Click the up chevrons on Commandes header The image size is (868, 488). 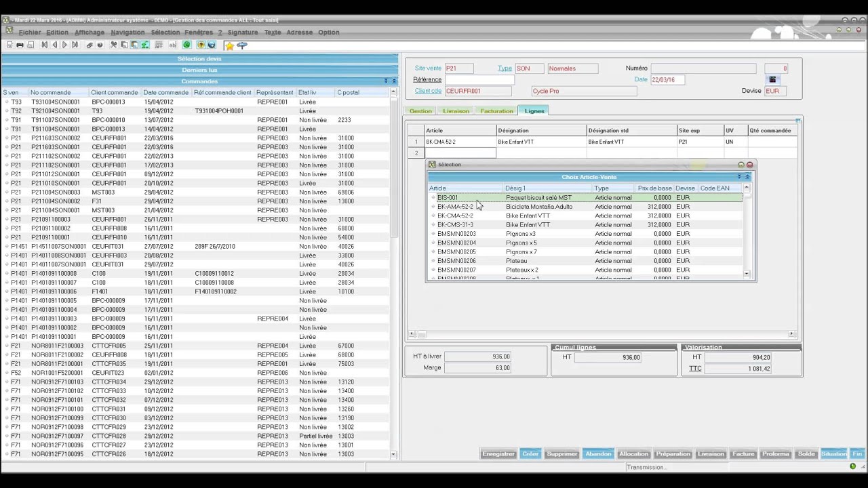coord(393,81)
